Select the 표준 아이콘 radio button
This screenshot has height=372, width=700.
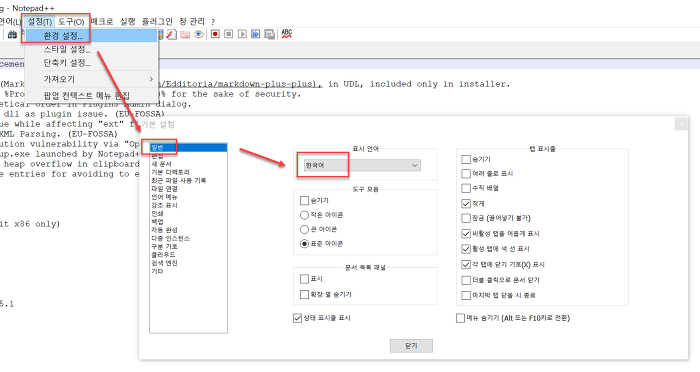(304, 243)
